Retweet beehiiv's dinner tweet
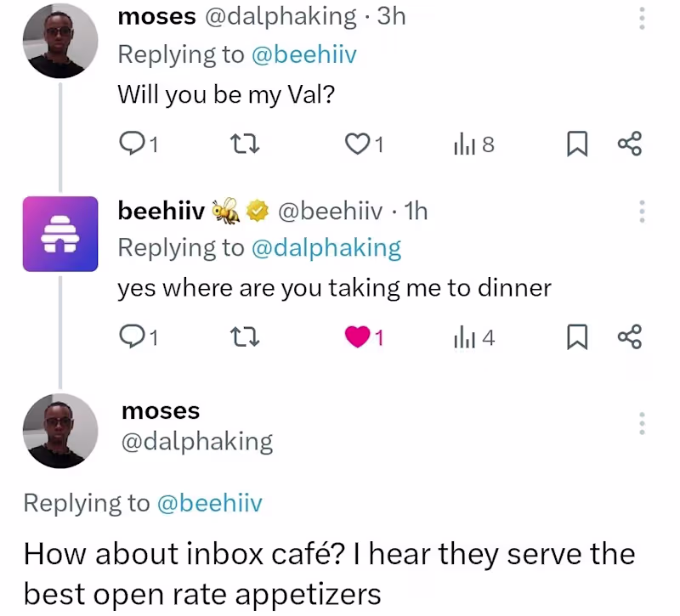 [x=245, y=338]
